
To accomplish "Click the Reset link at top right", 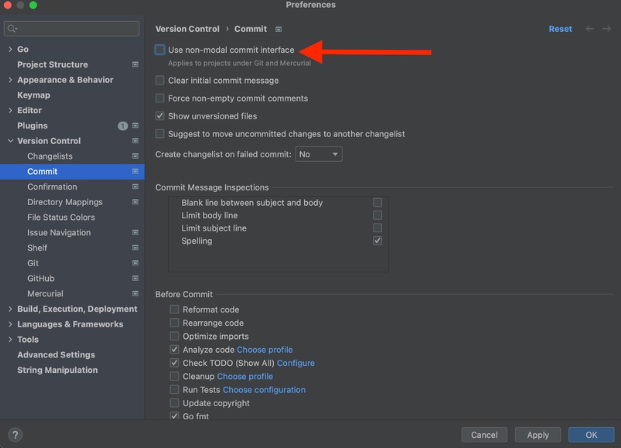I will (560, 29).
